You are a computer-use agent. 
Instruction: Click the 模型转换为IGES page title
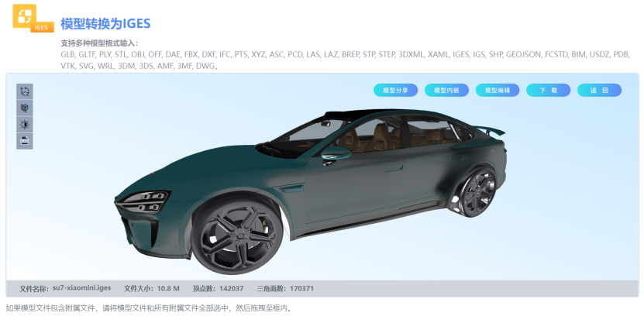[x=105, y=23]
